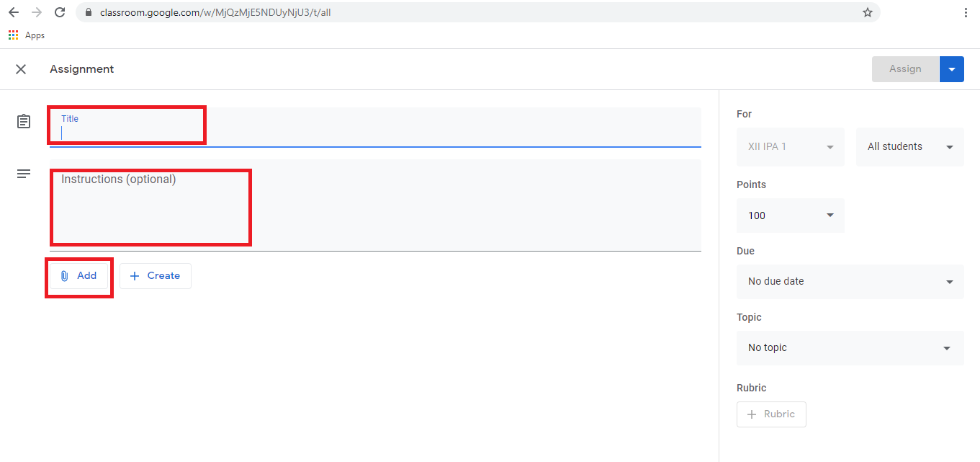
Task: Click the Create button
Action: coord(156,276)
